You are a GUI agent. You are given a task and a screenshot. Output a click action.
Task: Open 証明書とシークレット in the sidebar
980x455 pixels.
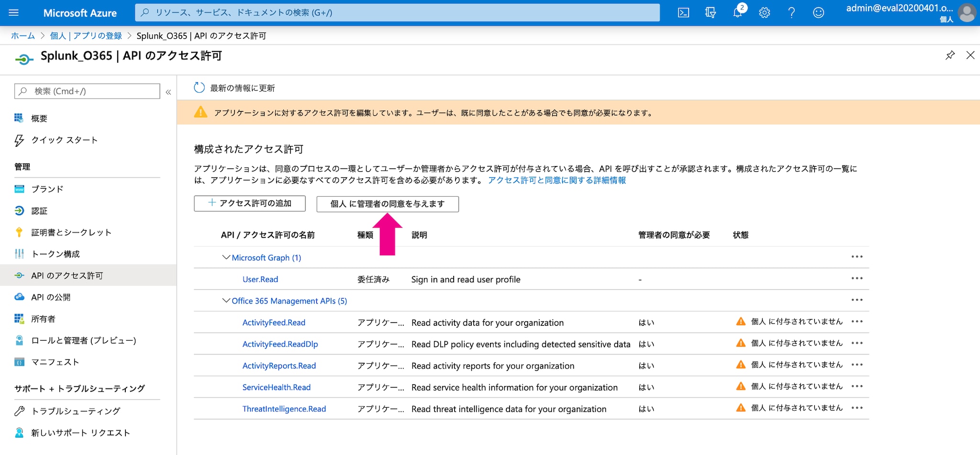point(71,233)
